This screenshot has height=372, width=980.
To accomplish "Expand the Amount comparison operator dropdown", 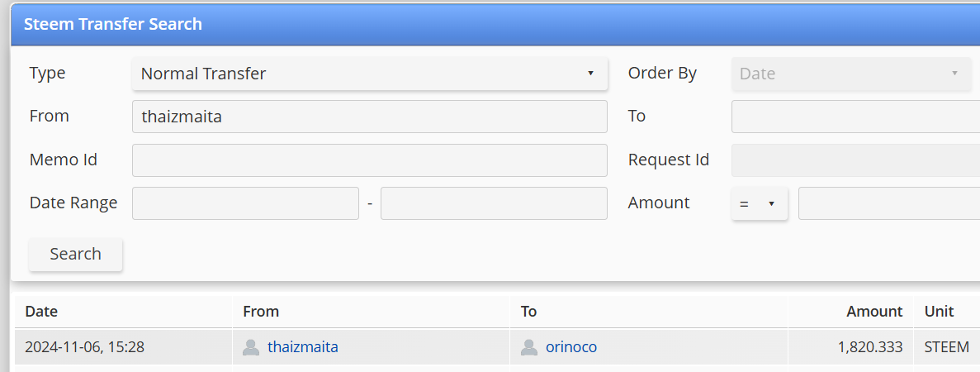I will (x=759, y=203).
